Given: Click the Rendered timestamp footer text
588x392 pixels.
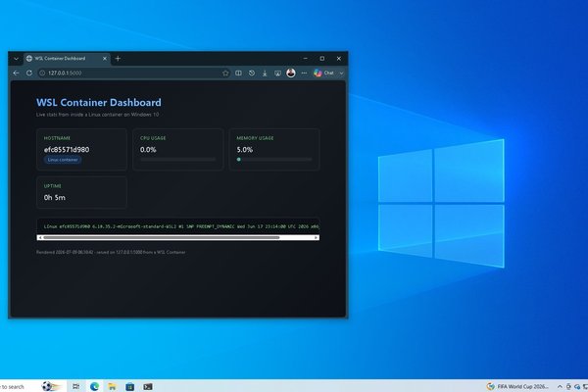Looking at the screenshot, I should [111, 253].
